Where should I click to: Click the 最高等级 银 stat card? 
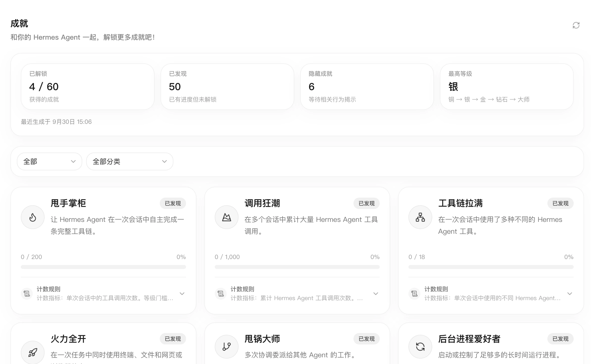(x=507, y=87)
